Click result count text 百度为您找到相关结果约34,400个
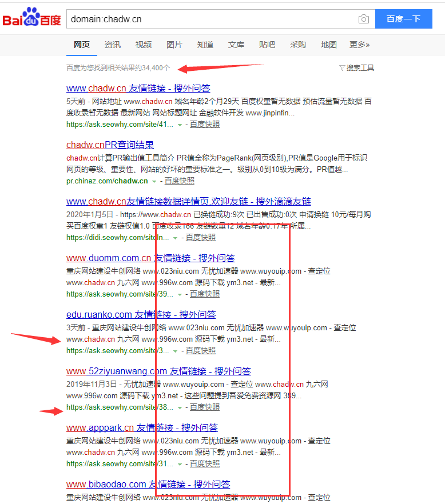Viewport: 445px width, 504px height. tap(118, 68)
